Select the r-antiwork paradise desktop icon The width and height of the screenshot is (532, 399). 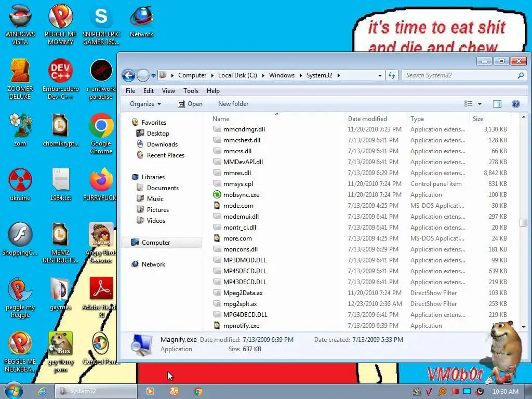pos(101,79)
